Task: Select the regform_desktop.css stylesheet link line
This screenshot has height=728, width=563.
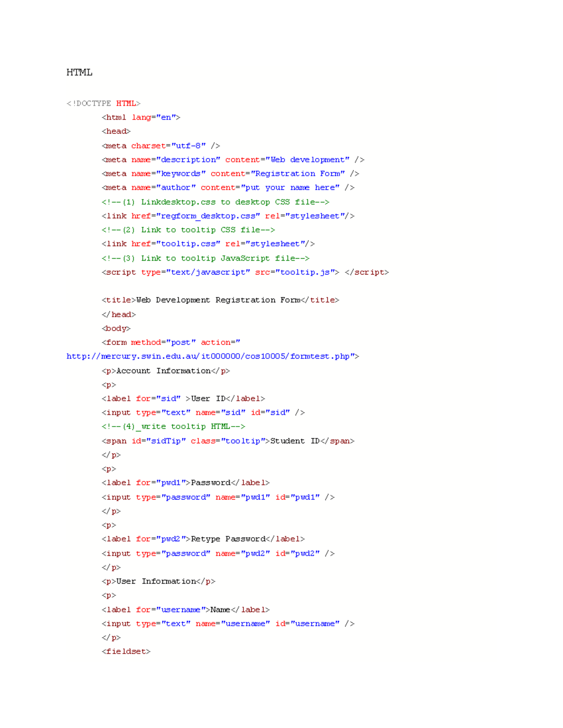Action: [x=228, y=216]
